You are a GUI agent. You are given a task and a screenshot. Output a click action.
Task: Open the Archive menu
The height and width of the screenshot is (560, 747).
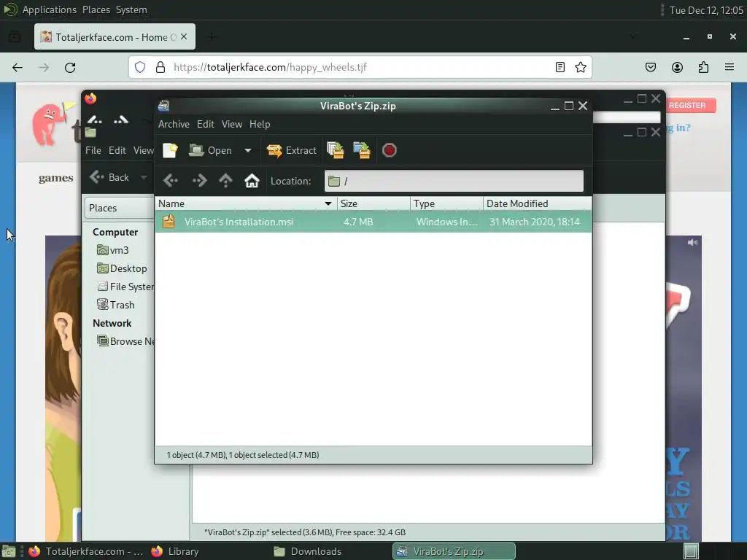(174, 124)
